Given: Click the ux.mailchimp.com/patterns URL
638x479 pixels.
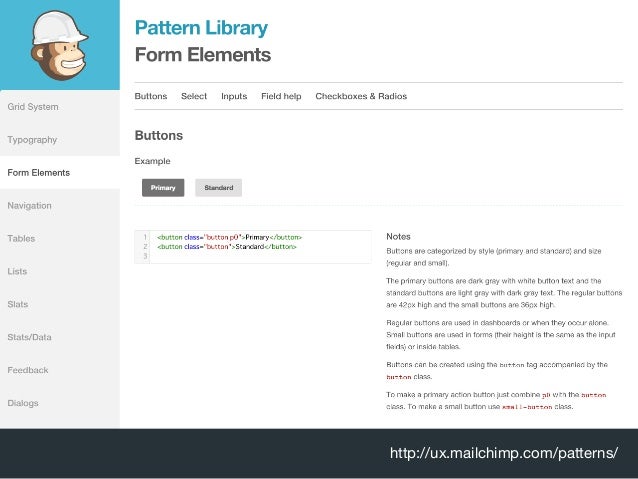Looking at the screenshot, I should pyautogui.click(x=504, y=453).
